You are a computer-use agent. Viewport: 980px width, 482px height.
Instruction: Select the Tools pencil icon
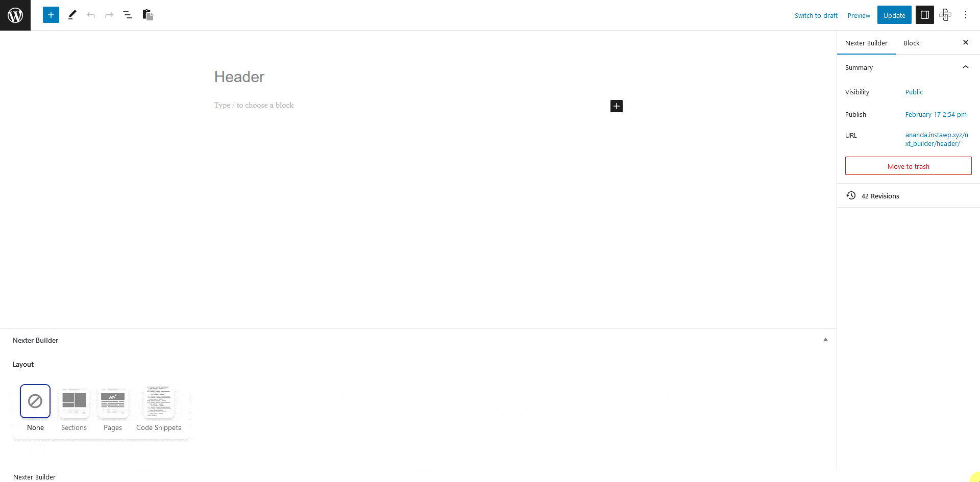point(72,15)
